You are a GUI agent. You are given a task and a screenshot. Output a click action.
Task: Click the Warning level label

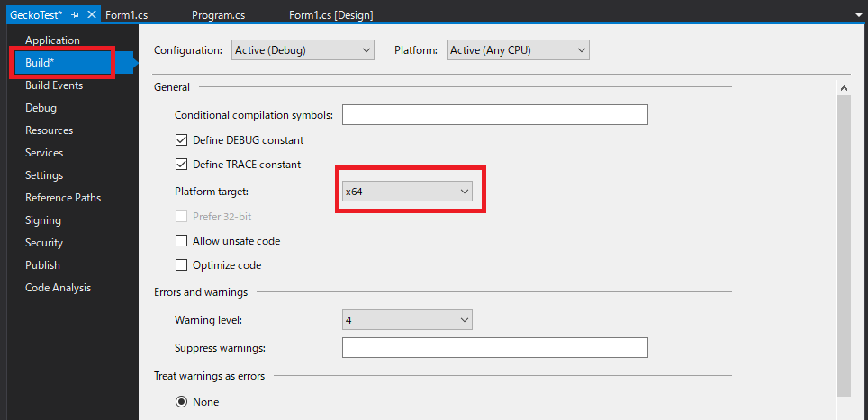208,320
